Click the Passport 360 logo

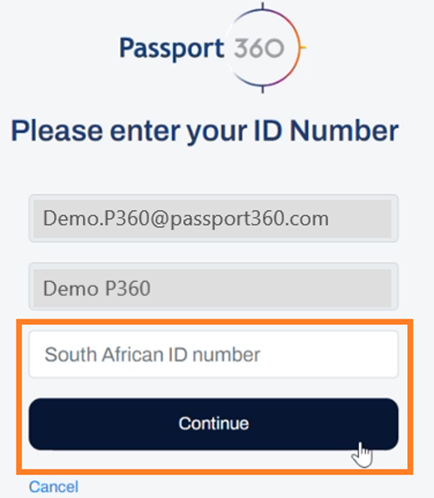point(213,47)
